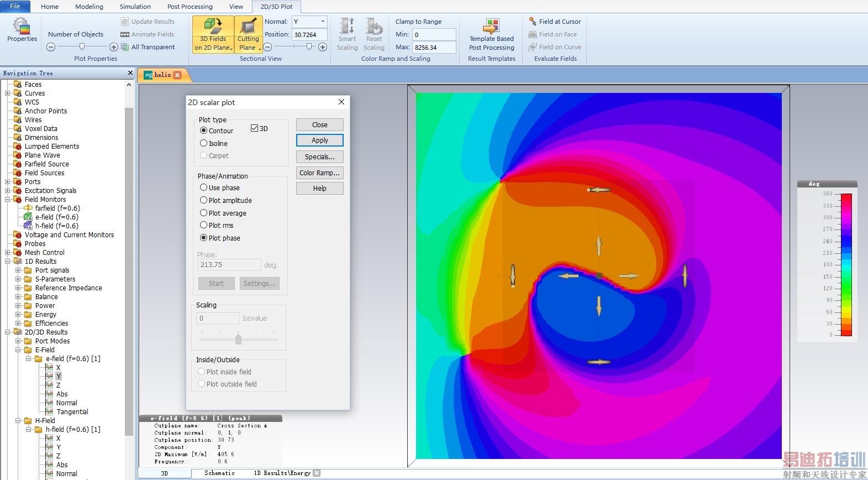Open the Properties icon in ribbon
This screenshot has height=480, width=868.
point(22,30)
